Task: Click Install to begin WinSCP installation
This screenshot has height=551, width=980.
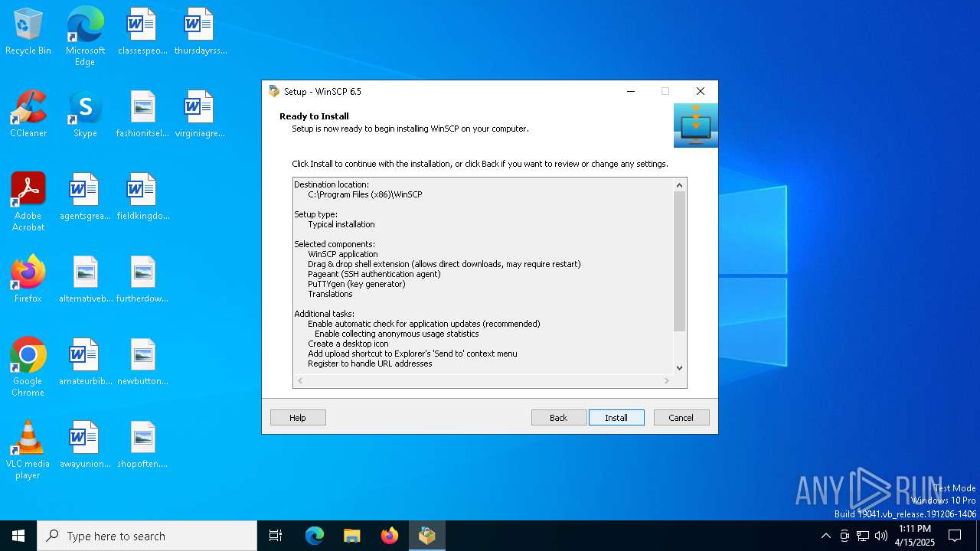Action: click(616, 418)
